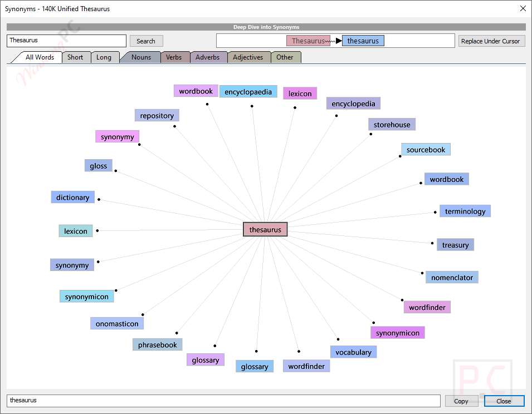Select the cyan synonymicon node
This screenshot has width=532, height=414.
click(87, 297)
